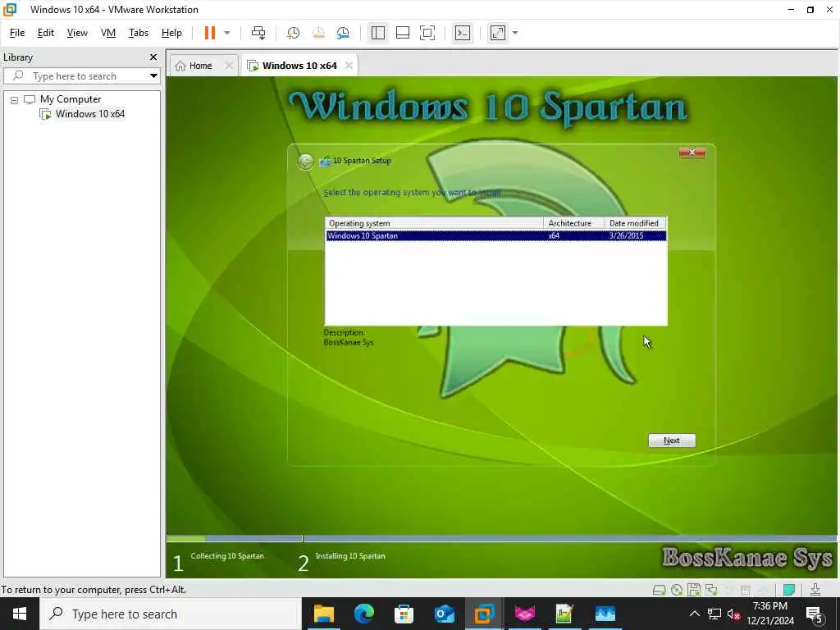Open the Edit menu

coord(46,33)
